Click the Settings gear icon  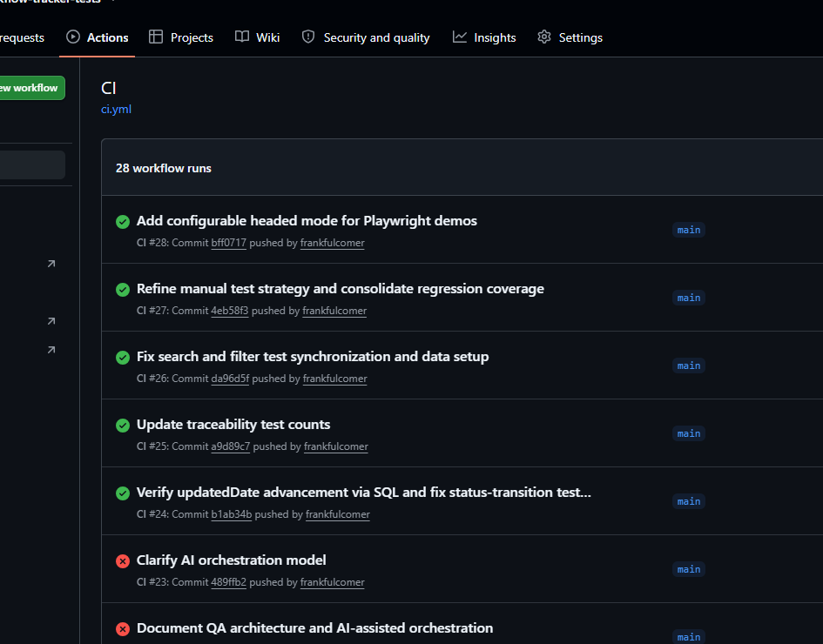(x=544, y=37)
